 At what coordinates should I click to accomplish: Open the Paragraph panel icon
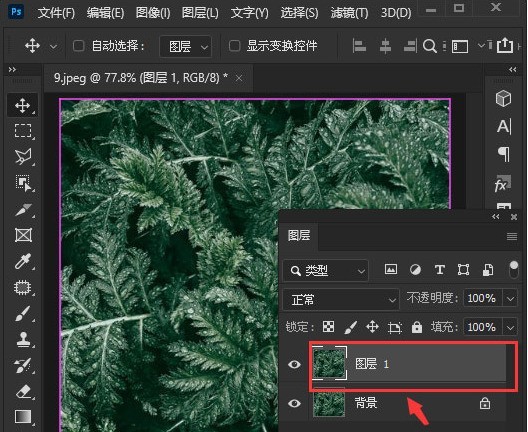coord(504,154)
